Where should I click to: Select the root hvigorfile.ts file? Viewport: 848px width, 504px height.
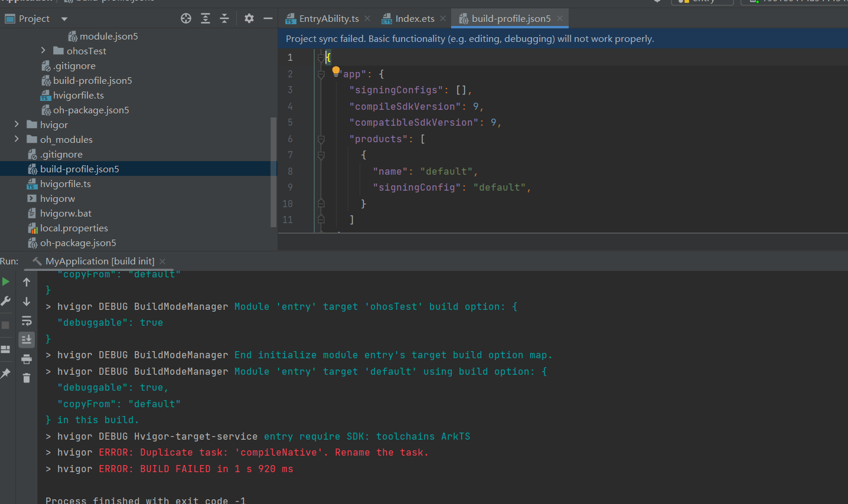click(65, 184)
